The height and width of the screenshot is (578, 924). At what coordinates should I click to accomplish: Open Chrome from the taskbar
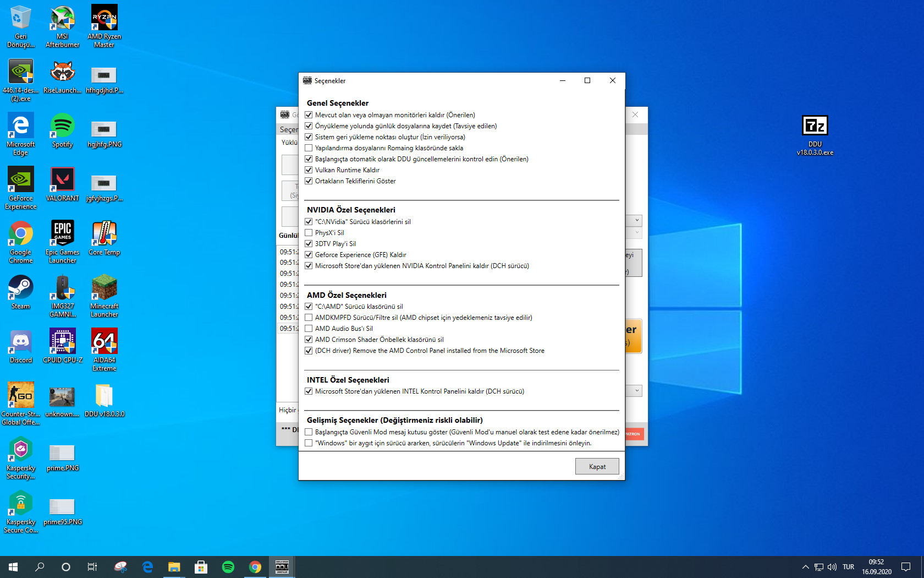pyautogui.click(x=255, y=567)
